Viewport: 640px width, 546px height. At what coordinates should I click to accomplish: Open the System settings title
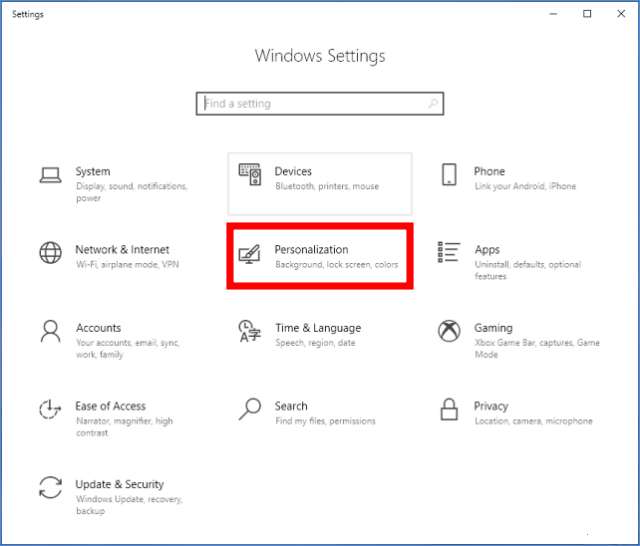(x=93, y=171)
